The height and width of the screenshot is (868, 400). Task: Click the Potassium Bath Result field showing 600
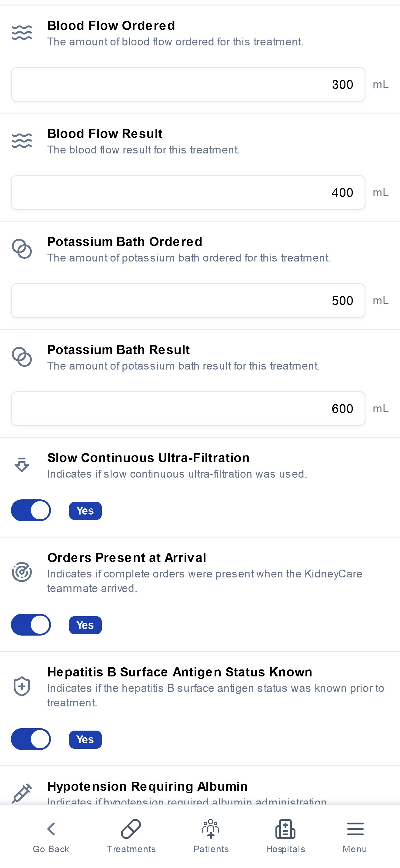[x=188, y=408]
